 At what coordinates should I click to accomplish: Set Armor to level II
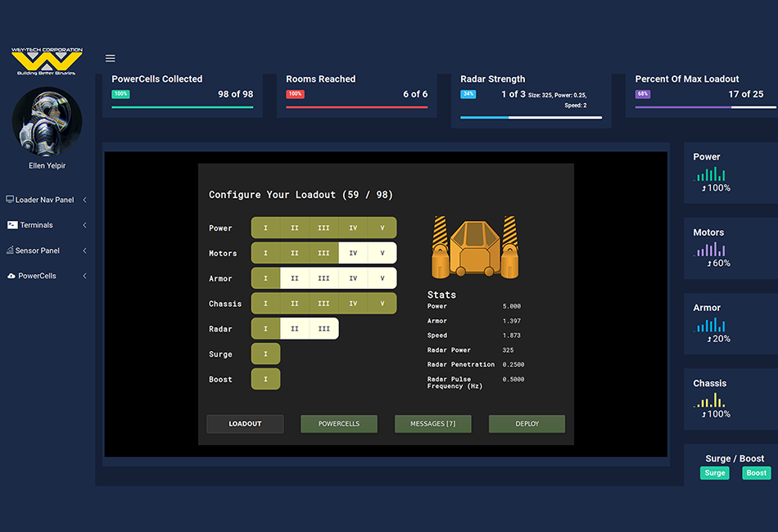295,278
